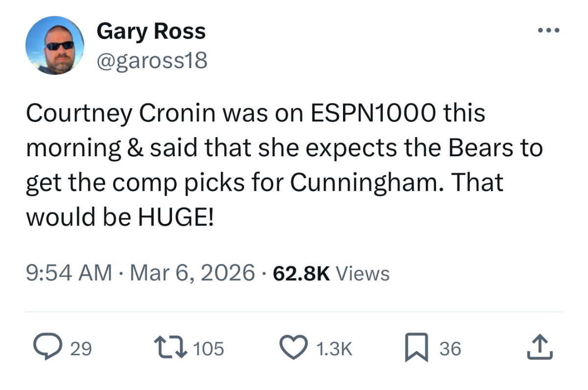Like the tweet with the heart icon

click(x=293, y=348)
